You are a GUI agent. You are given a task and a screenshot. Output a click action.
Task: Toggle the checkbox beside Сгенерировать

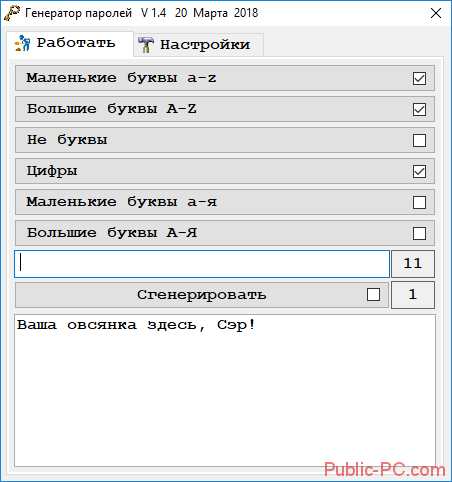click(373, 295)
